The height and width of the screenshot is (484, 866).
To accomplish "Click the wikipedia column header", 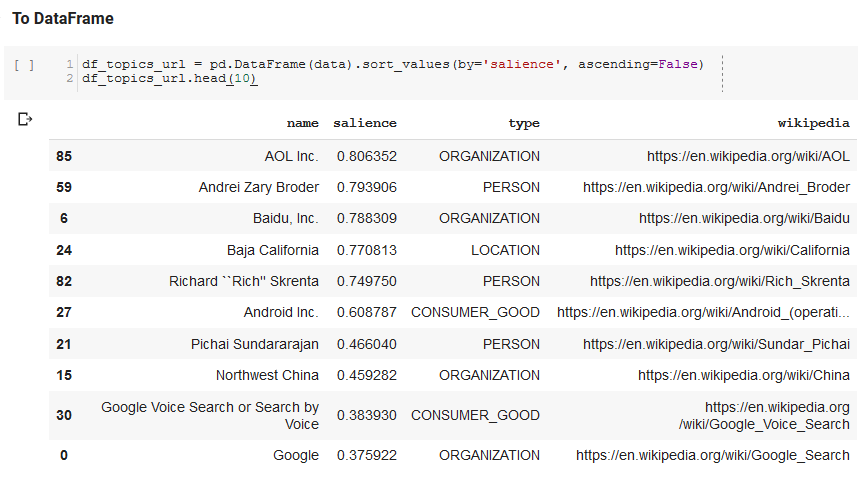I will (x=814, y=123).
